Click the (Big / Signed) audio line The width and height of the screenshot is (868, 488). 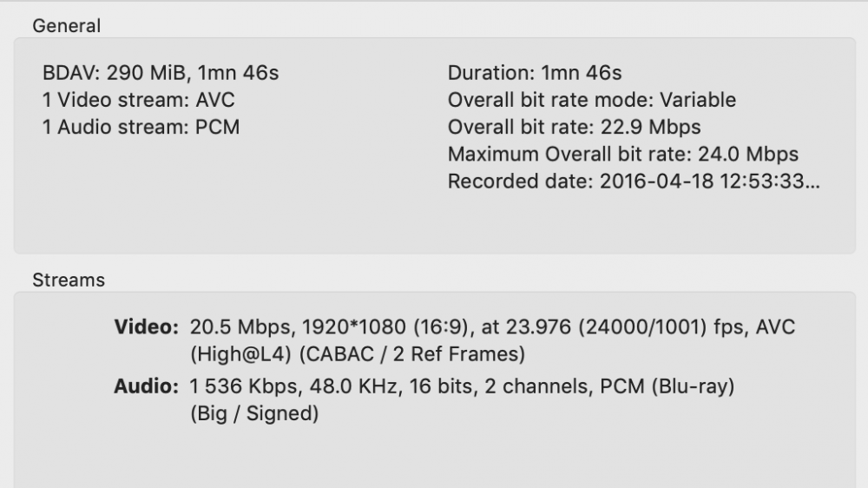[x=253, y=414]
